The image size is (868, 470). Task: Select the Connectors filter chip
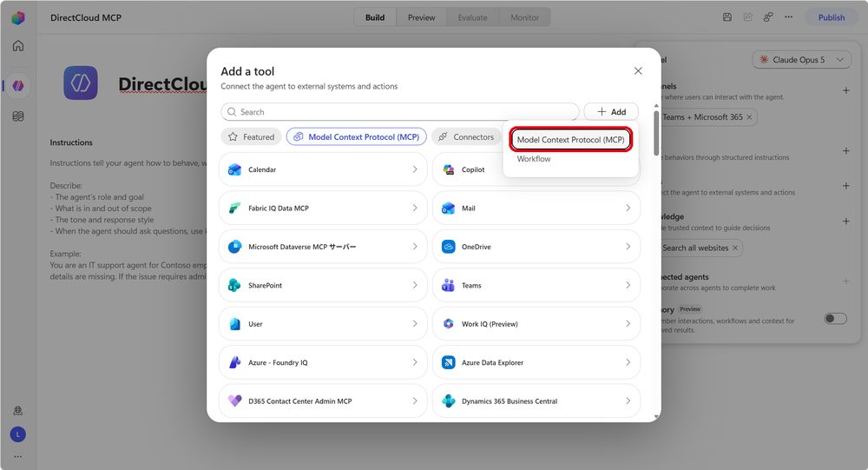pos(466,137)
